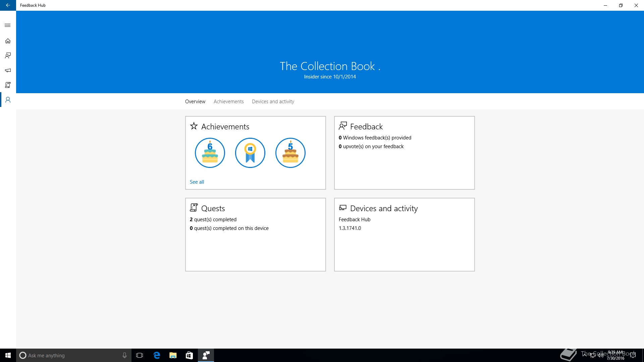
Task: Click the Windows ribbon achievement badge
Action: point(250,153)
